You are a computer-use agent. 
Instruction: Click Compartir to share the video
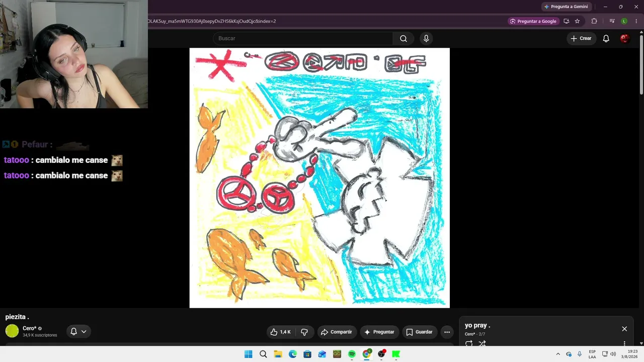pyautogui.click(x=337, y=332)
